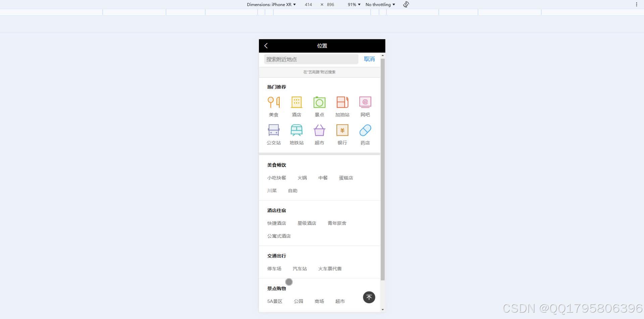
Task: Tap the 景点 attractions camera icon
Action: pyautogui.click(x=319, y=102)
